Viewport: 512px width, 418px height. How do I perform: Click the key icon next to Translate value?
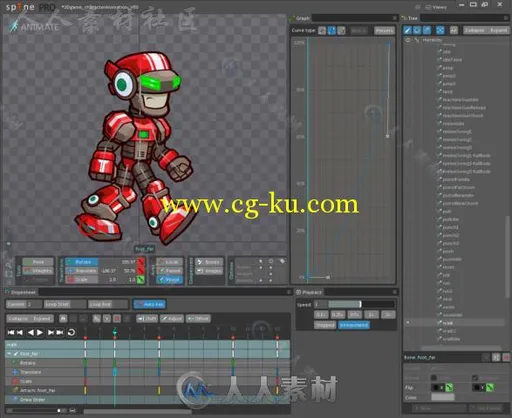click(141, 271)
